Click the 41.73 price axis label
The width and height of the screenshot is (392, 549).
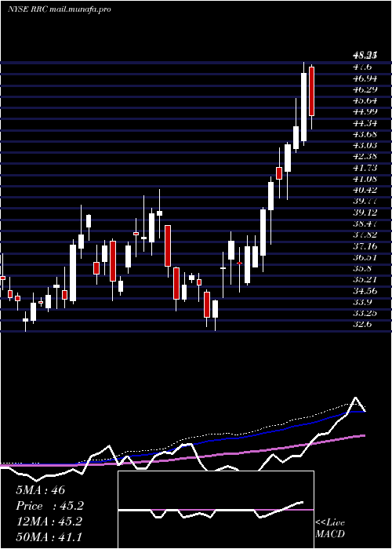click(365, 168)
